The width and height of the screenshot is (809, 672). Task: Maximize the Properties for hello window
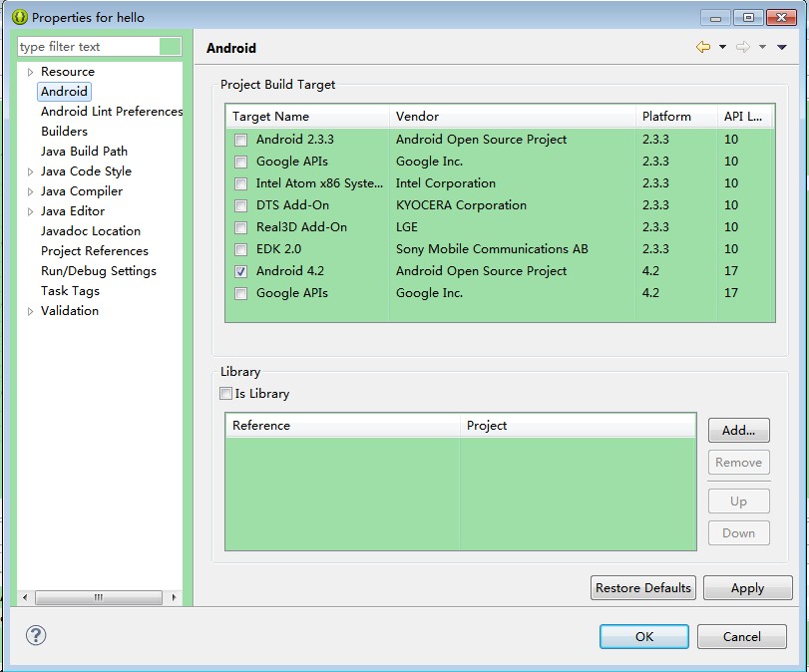click(x=748, y=18)
